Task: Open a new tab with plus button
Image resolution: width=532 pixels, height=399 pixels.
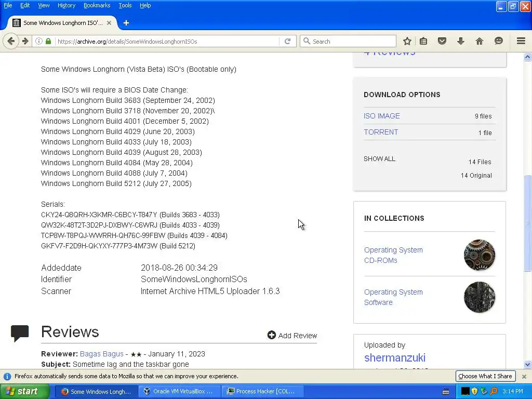Action: [126, 23]
